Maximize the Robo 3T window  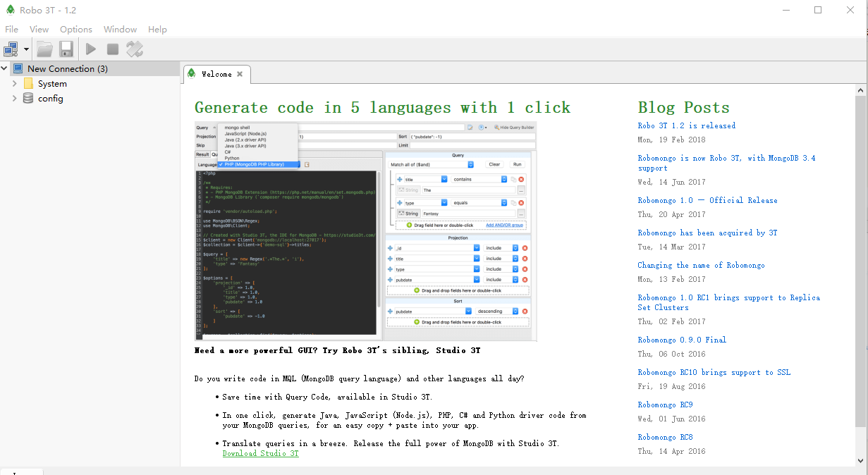818,10
